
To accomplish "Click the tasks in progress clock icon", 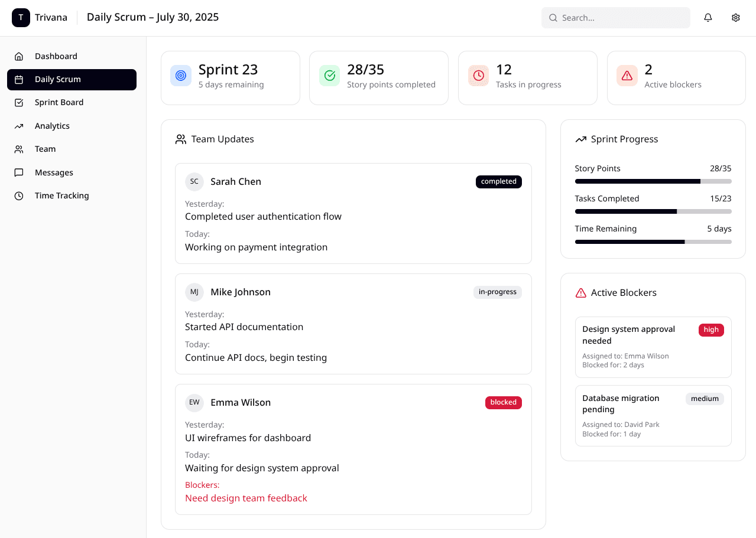I will (x=478, y=76).
